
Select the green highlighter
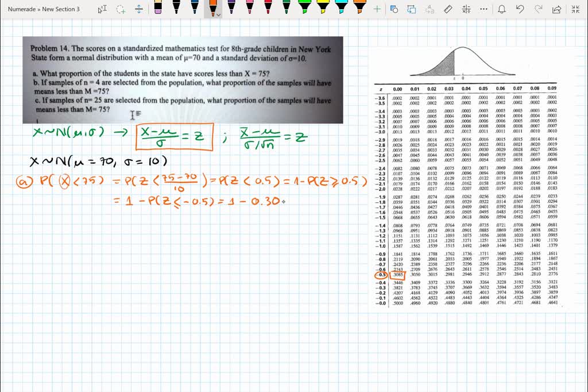tap(304, 9)
